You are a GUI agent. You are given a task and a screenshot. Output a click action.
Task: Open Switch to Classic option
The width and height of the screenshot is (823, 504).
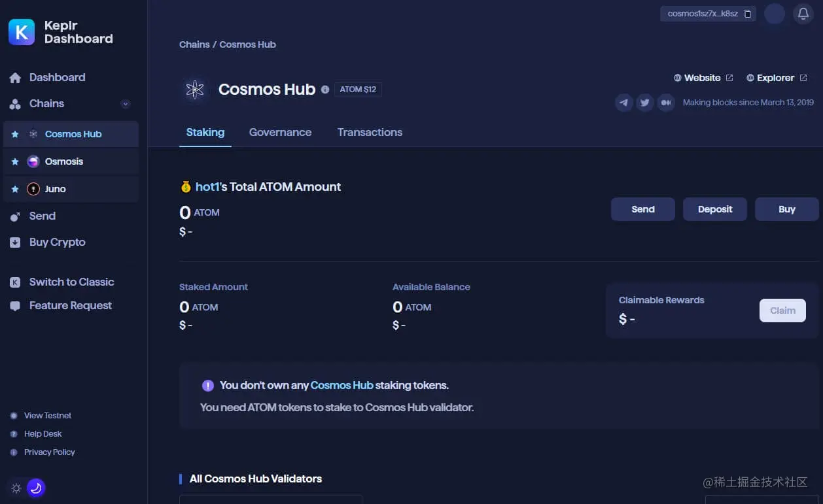[x=62, y=282]
